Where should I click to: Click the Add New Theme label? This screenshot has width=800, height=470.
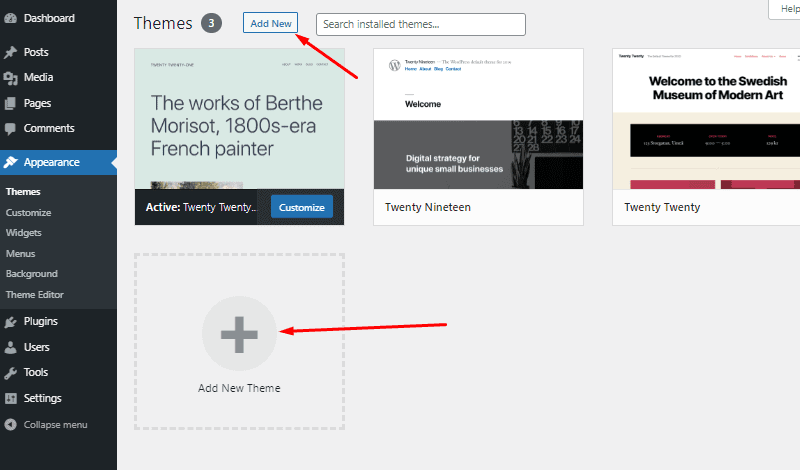pos(239,388)
